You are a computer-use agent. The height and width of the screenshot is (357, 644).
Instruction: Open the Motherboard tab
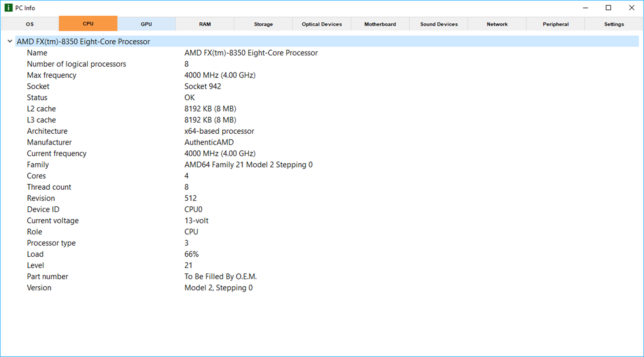point(380,24)
